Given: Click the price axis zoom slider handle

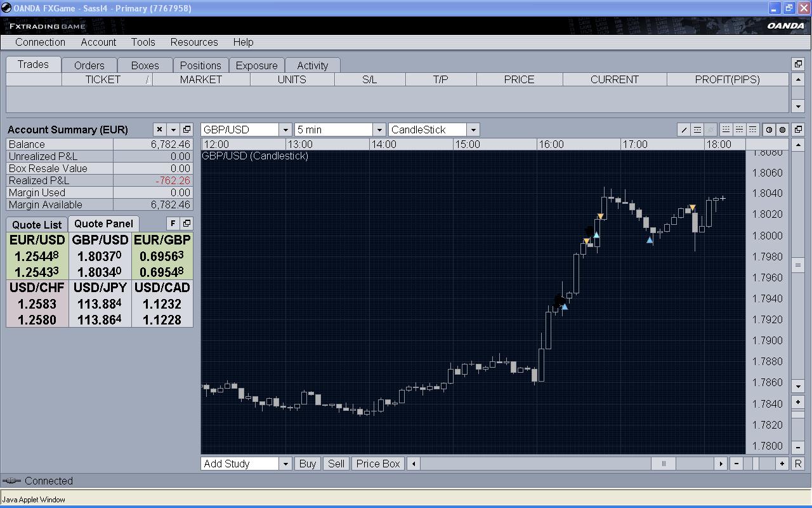Looking at the screenshot, I should pos(798,415).
